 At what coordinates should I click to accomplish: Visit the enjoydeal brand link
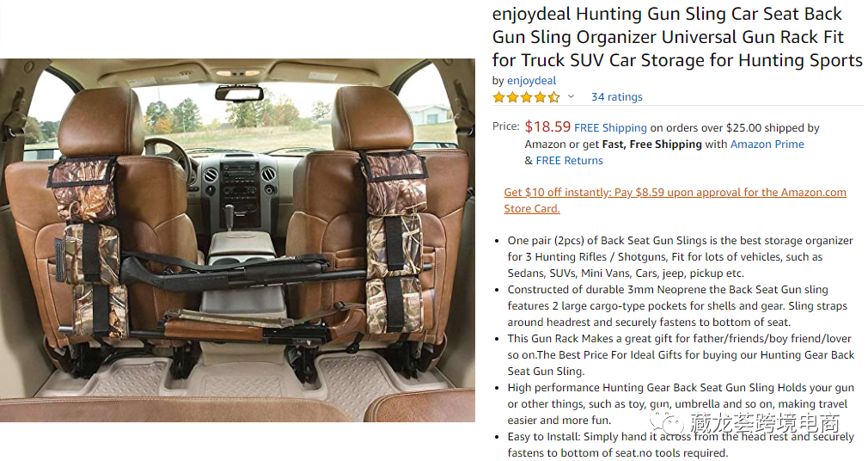tap(531, 81)
